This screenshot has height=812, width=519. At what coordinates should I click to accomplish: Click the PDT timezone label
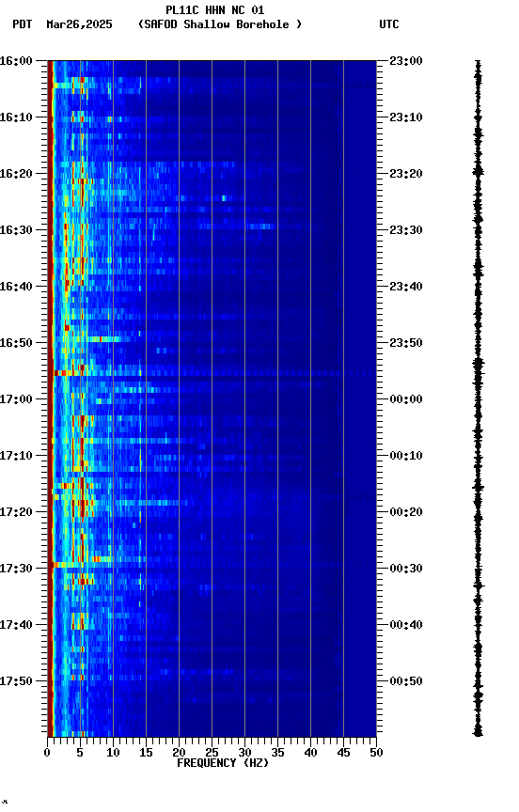pyautogui.click(x=23, y=24)
